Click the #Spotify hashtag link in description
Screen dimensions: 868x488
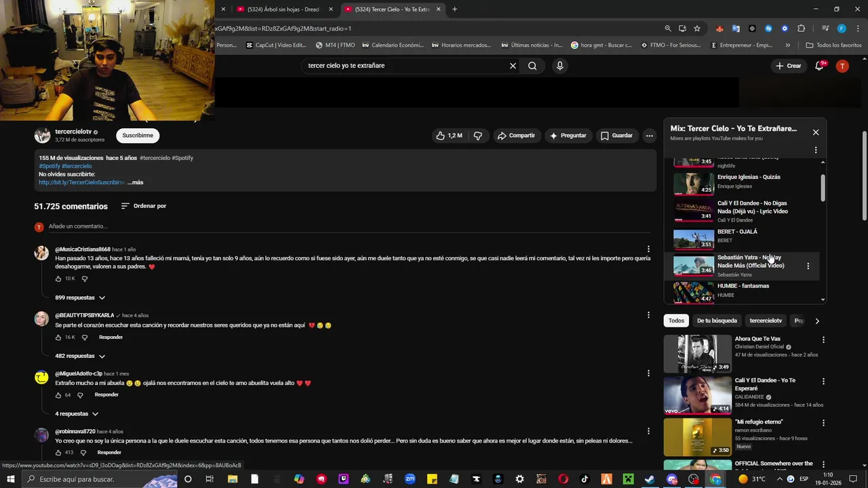pos(50,166)
